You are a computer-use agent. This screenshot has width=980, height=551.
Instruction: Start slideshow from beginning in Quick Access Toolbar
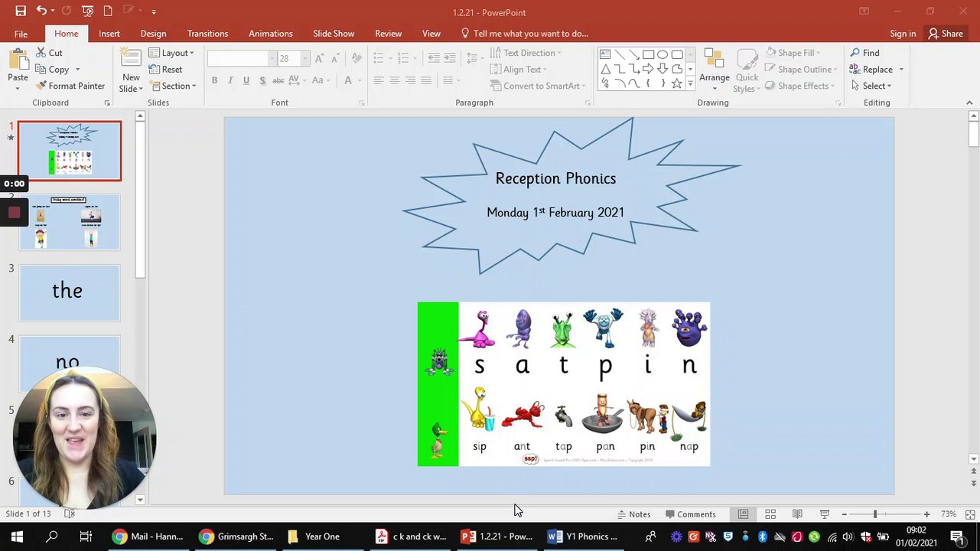point(88,11)
